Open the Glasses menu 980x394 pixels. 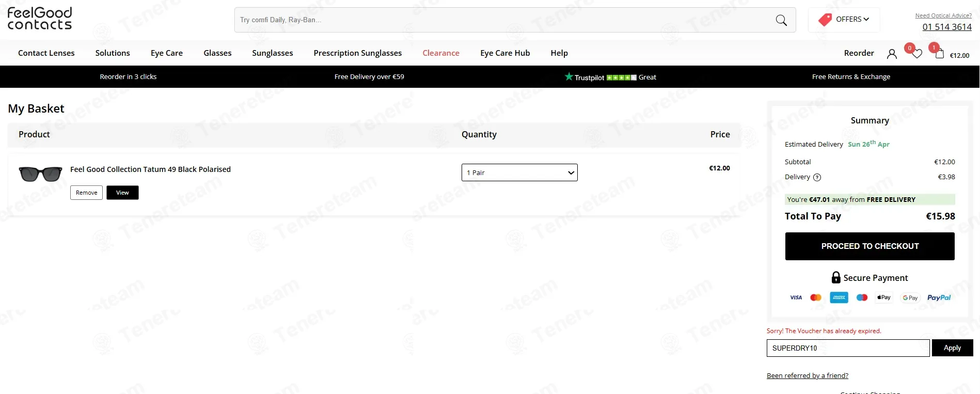217,53
